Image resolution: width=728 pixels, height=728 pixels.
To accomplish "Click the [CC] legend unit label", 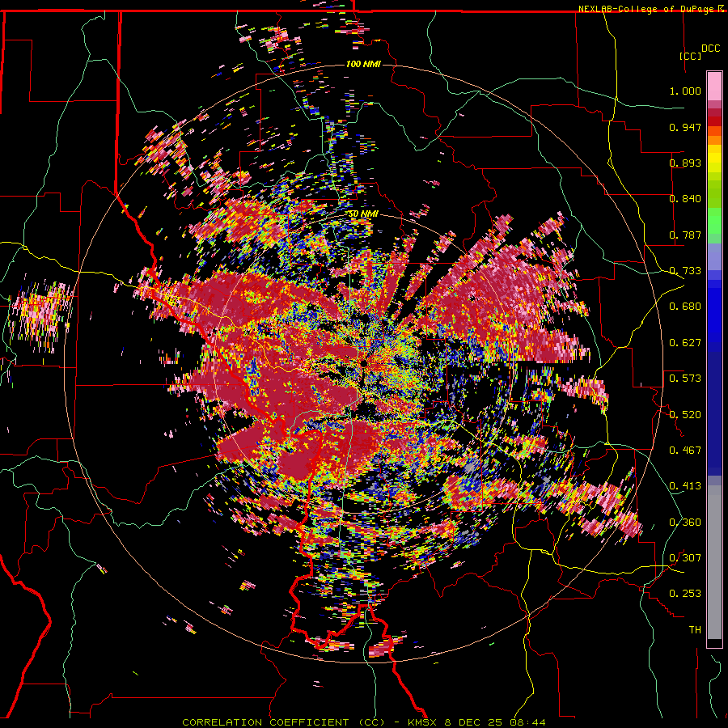I will [x=691, y=56].
